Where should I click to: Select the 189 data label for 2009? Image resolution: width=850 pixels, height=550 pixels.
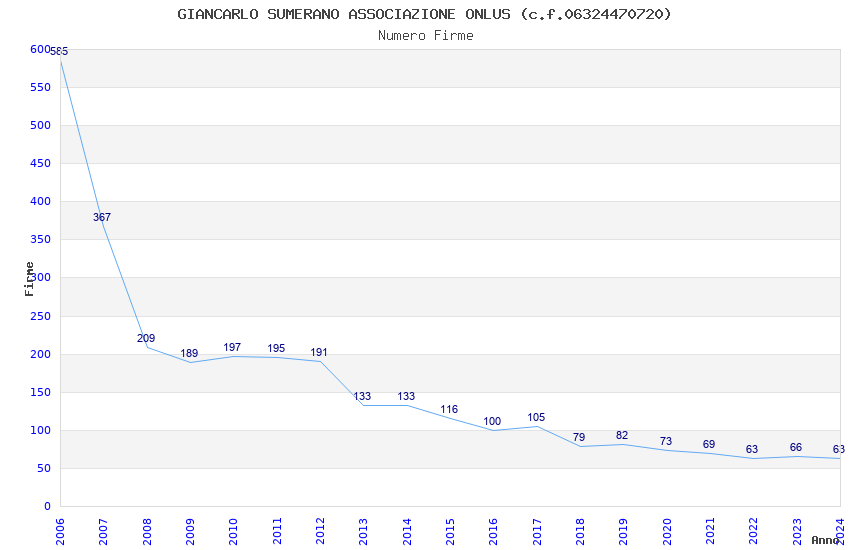[189, 353]
